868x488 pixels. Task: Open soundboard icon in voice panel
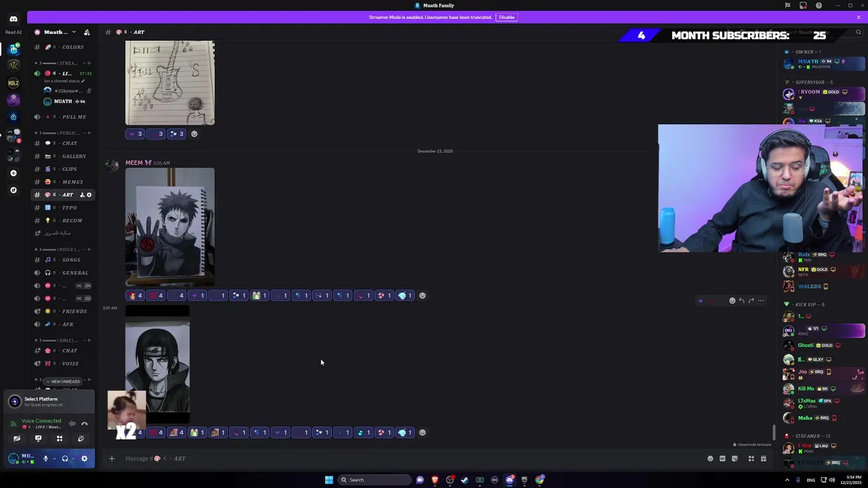(x=81, y=439)
